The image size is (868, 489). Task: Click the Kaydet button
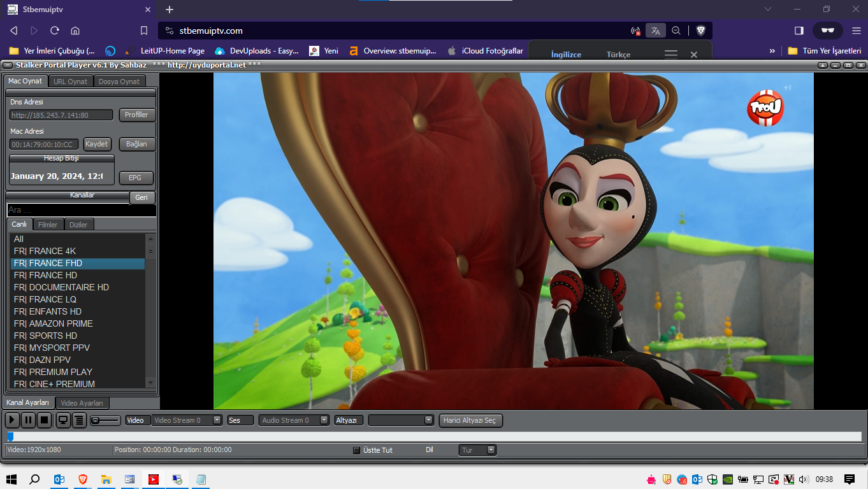pos(97,144)
